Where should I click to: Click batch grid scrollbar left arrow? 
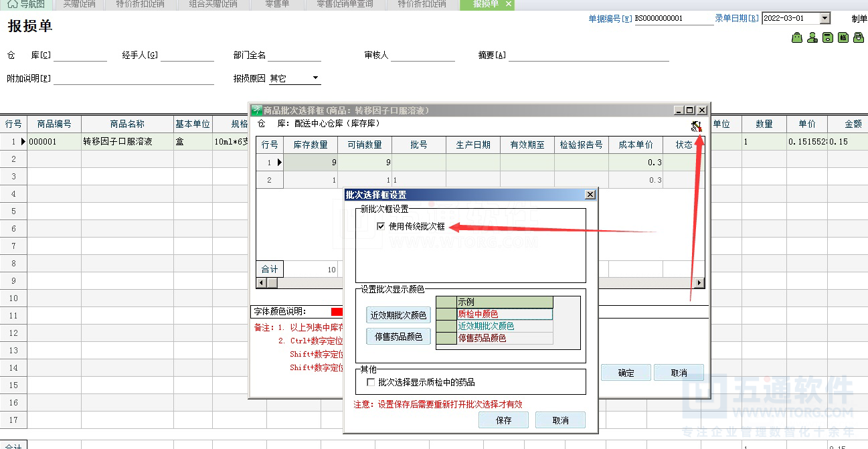click(x=262, y=283)
